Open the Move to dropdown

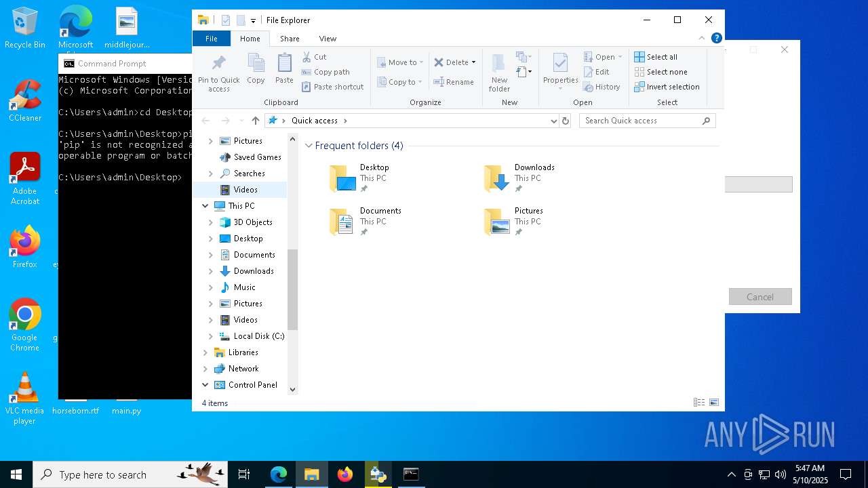[400, 62]
